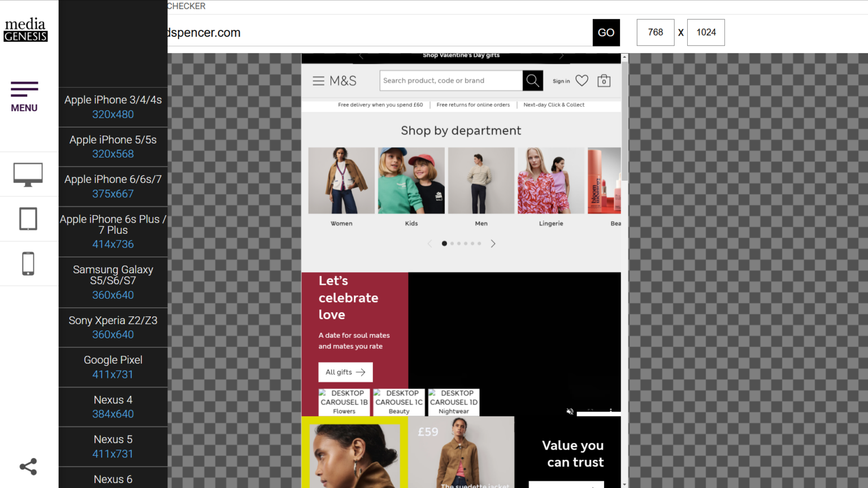Click the M&S logo text
The height and width of the screenshot is (488, 868).
343,81
